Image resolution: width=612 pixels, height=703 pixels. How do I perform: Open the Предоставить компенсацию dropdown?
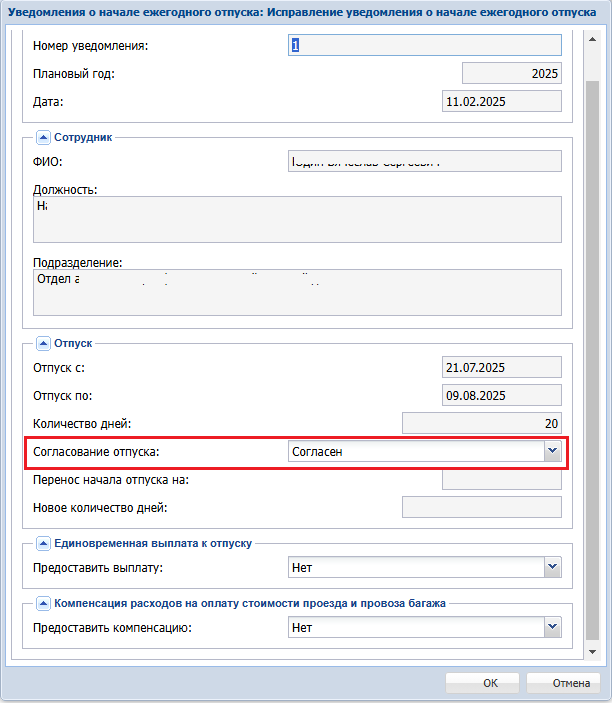point(551,628)
